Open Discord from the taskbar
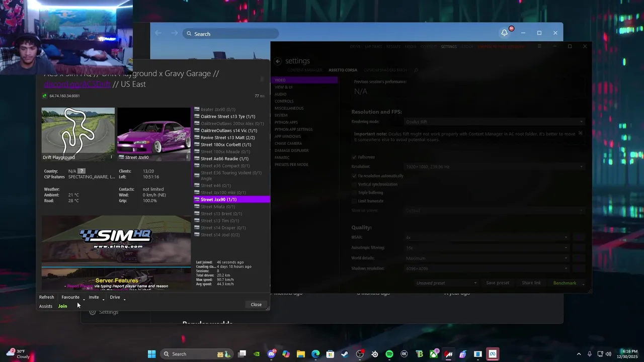The image size is (644, 362). point(272,354)
